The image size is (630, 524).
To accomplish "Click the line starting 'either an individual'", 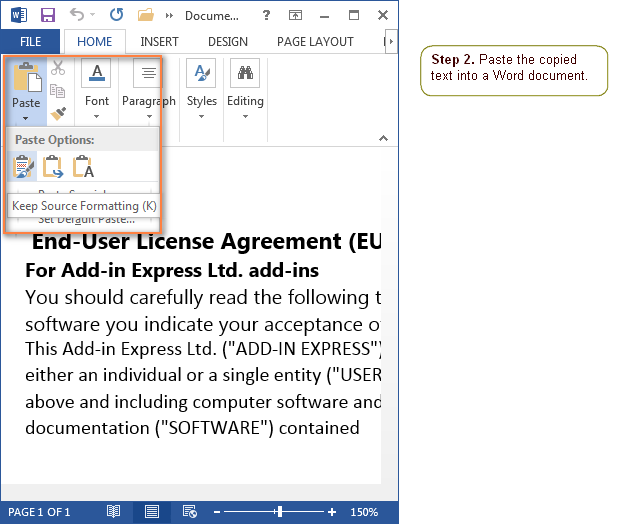I will click(203, 375).
